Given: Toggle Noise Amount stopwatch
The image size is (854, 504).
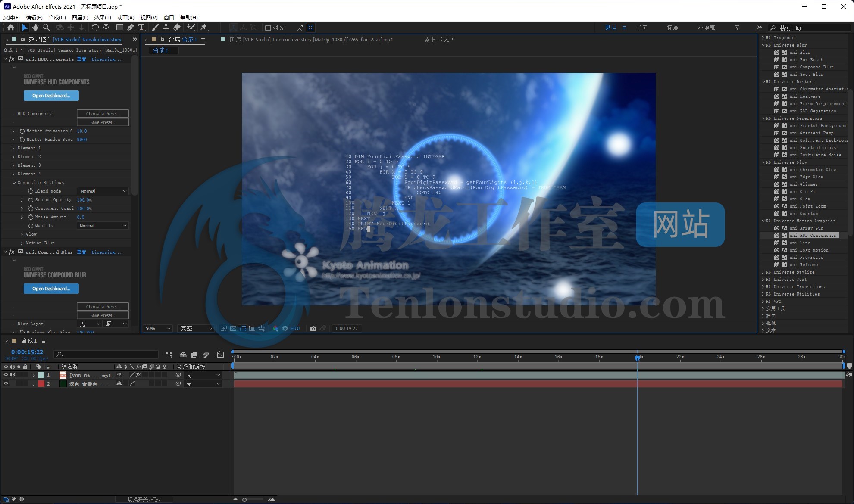Looking at the screenshot, I should click(x=31, y=217).
